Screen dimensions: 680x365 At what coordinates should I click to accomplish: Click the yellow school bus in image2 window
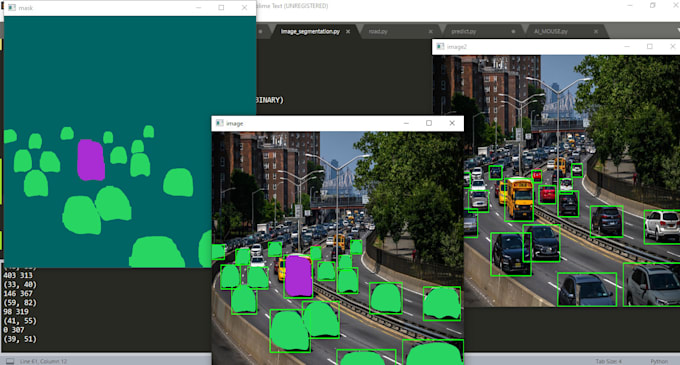(x=519, y=199)
